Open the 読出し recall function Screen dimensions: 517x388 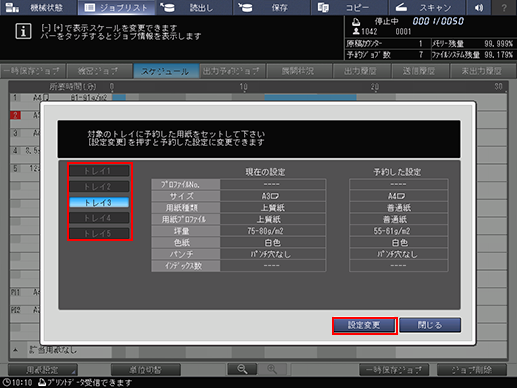(193, 7)
